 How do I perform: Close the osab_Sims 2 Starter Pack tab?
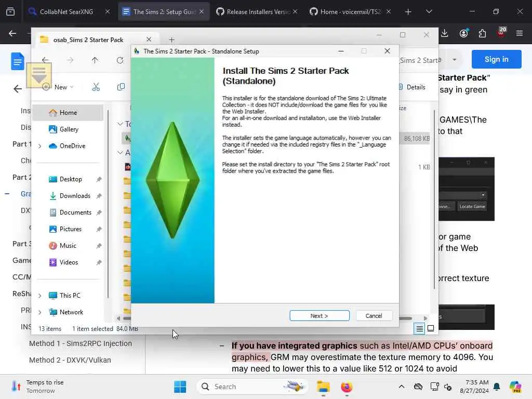pyautogui.click(x=149, y=39)
